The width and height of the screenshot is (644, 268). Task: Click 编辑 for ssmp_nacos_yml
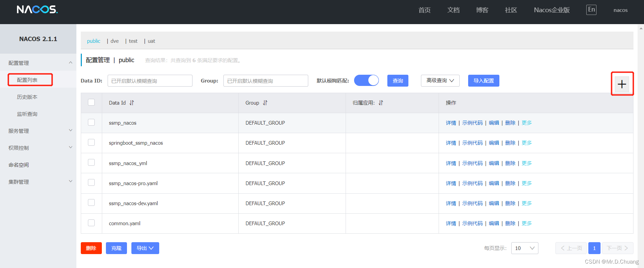[x=494, y=163]
